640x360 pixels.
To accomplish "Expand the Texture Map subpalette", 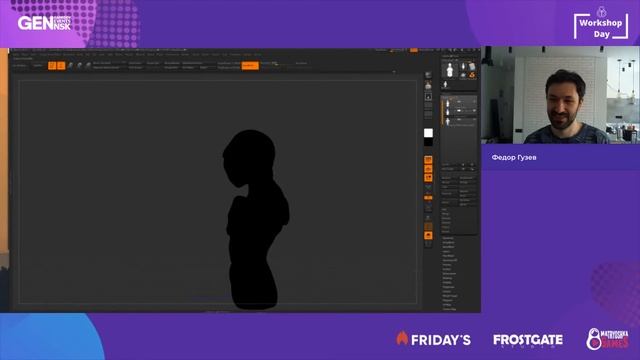I will (x=450, y=309).
